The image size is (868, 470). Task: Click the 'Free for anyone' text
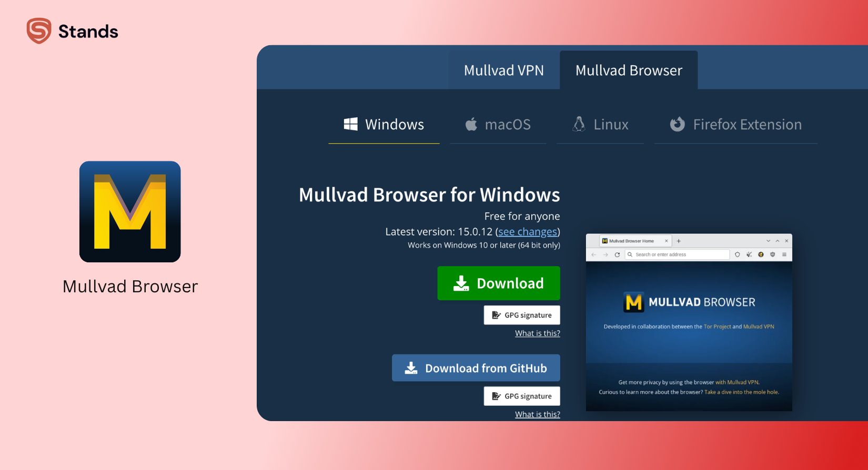tap(522, 216)
